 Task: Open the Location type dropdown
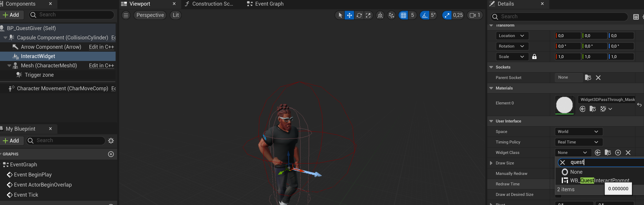point(512,36)
